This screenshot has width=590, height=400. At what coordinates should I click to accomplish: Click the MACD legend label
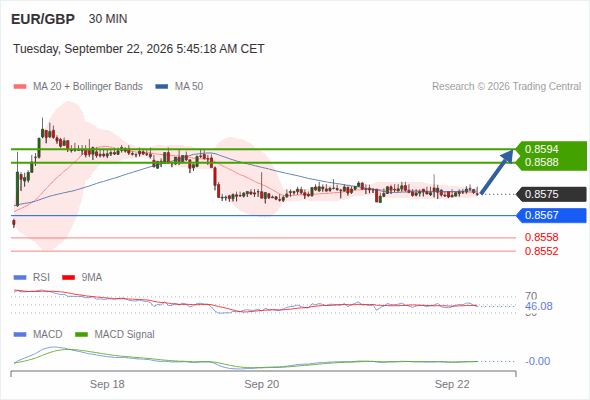[x=47, y=334]
